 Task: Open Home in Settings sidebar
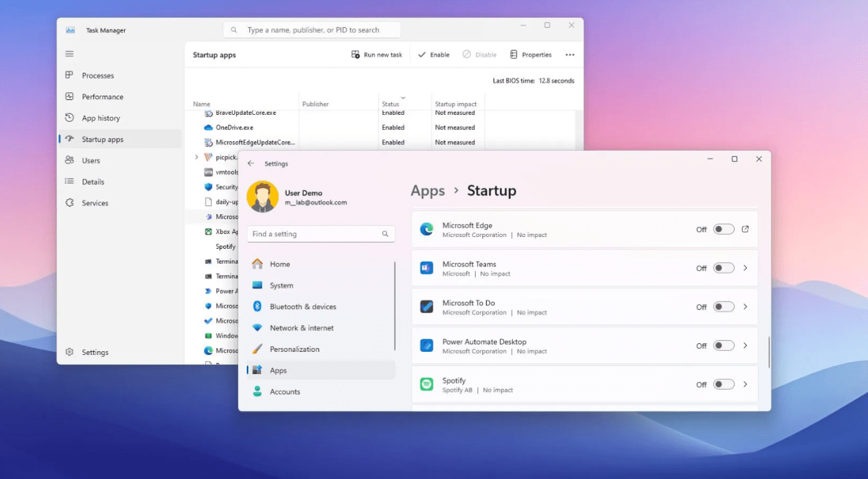click(x=321, y=264)
